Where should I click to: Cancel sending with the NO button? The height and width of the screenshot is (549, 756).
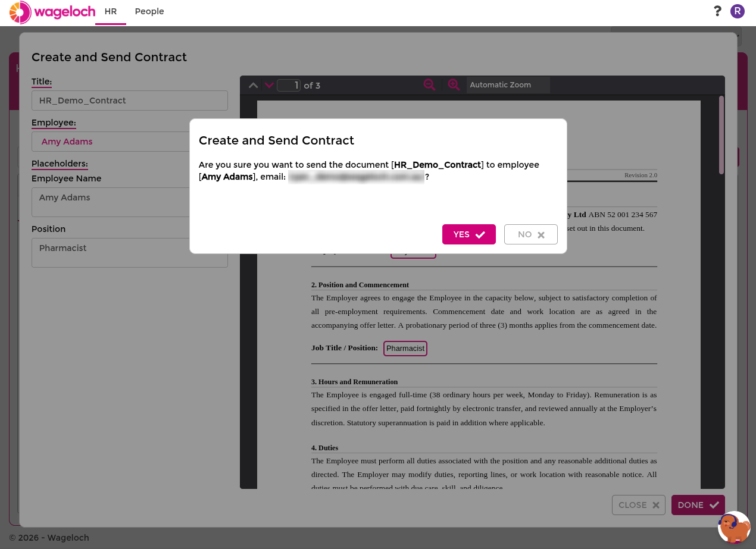tap(530, 234)
